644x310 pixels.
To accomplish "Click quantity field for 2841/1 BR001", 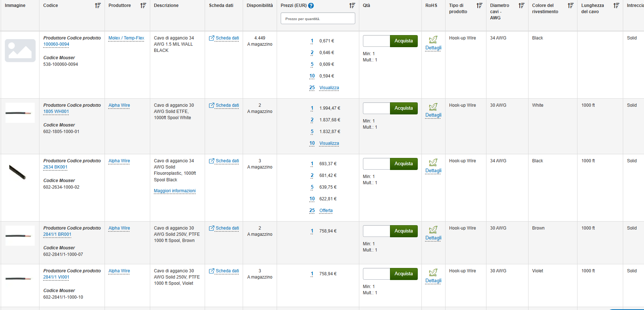I will (376, 231).
